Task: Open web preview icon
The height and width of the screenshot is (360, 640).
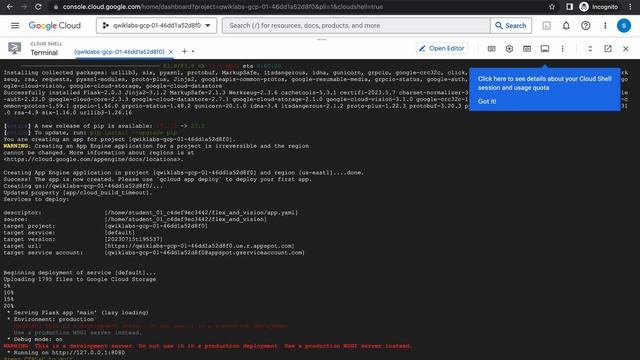Action: (x=527, y=49)
